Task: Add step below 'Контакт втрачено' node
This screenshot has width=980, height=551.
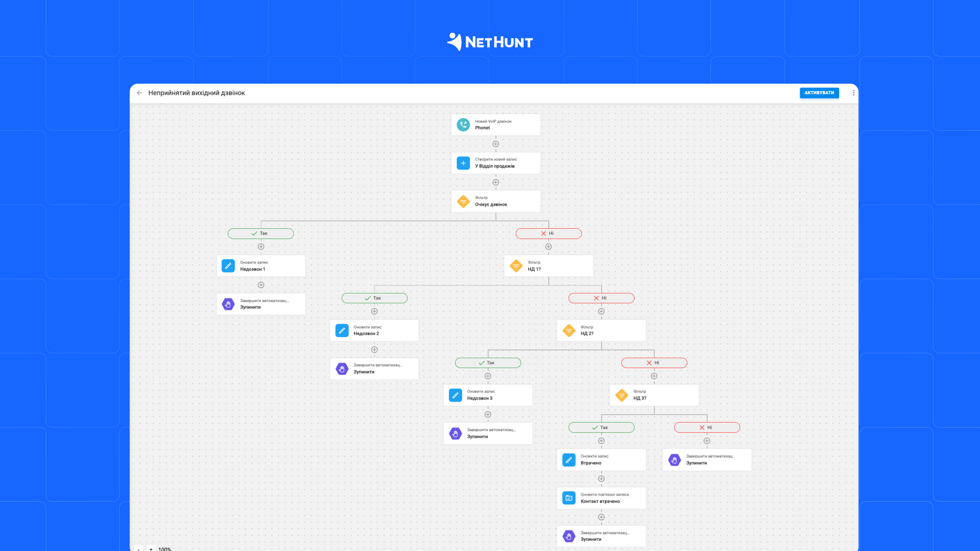Action: [x=601, y=517]
